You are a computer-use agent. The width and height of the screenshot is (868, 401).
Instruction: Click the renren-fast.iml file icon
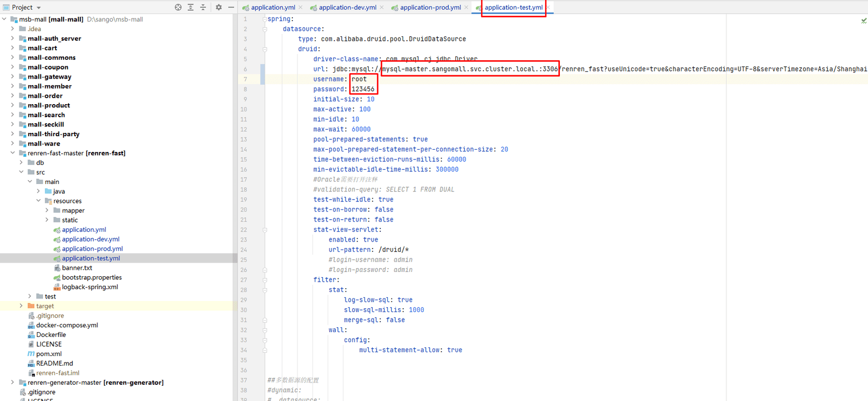[x=31, y=373]
